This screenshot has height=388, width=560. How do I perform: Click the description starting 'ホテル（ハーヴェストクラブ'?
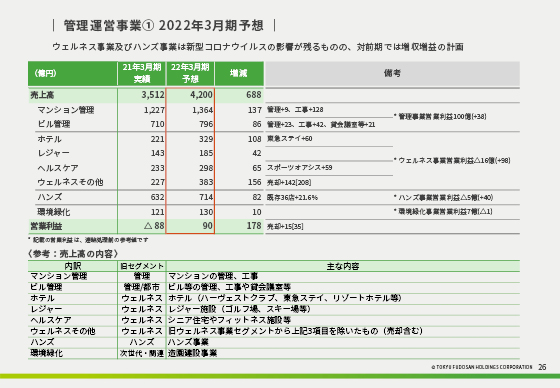pos(285,298)
